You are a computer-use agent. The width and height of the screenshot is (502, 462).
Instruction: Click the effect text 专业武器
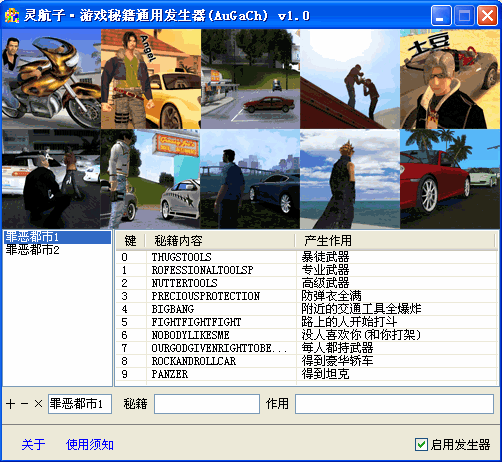coord(325,270)
